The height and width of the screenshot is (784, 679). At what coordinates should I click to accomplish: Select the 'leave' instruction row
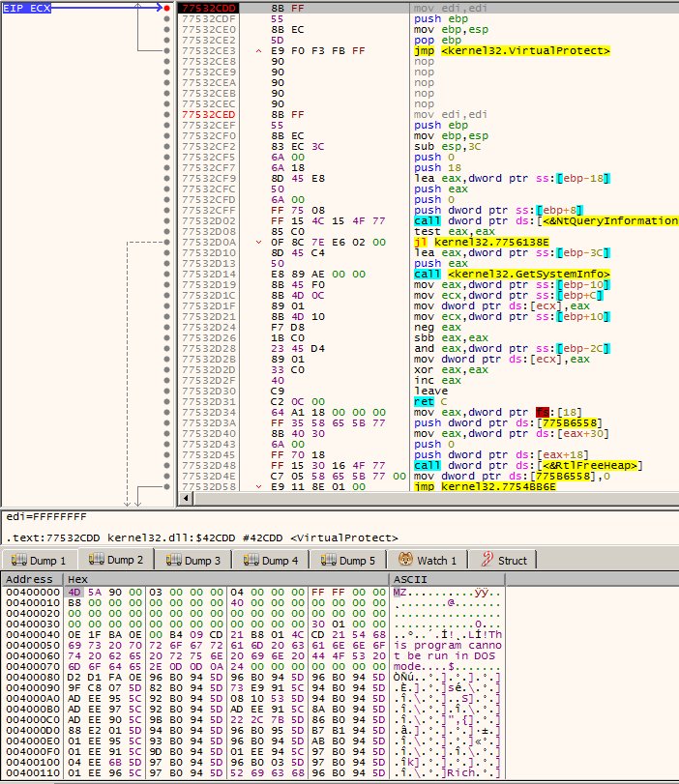pyautogui.click(x=430, y=391)
